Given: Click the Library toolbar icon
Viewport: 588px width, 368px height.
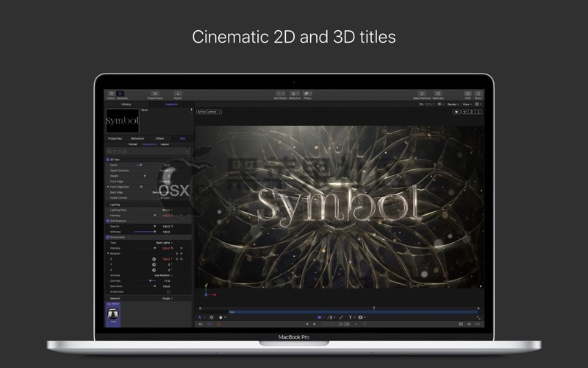Looking at the screenshot, I should click(x=111, y=93).
